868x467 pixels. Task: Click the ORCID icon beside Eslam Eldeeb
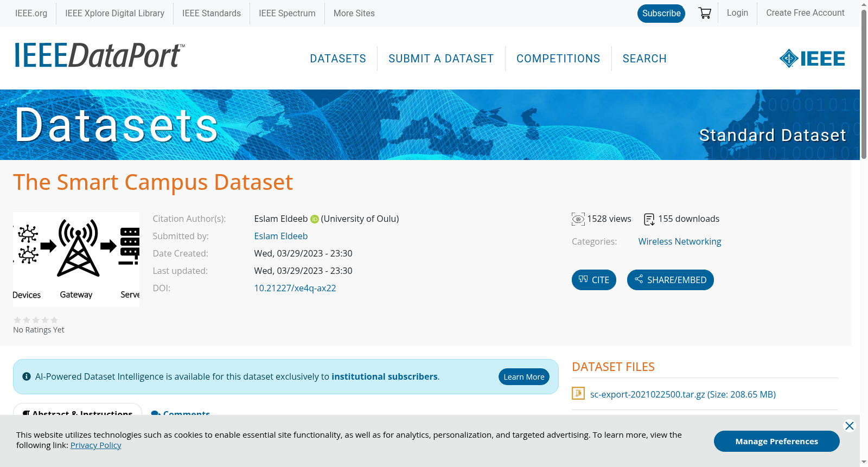[x=314, y=219]
